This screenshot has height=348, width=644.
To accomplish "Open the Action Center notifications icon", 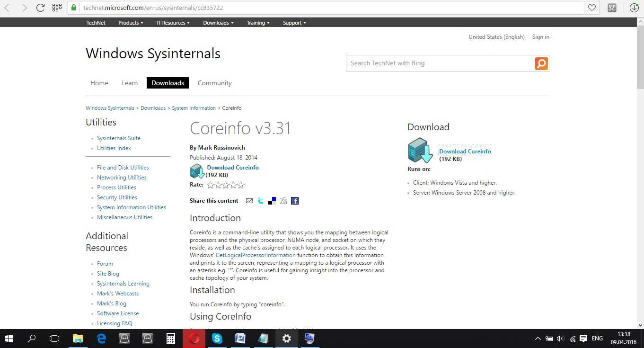I will point(583,339).
